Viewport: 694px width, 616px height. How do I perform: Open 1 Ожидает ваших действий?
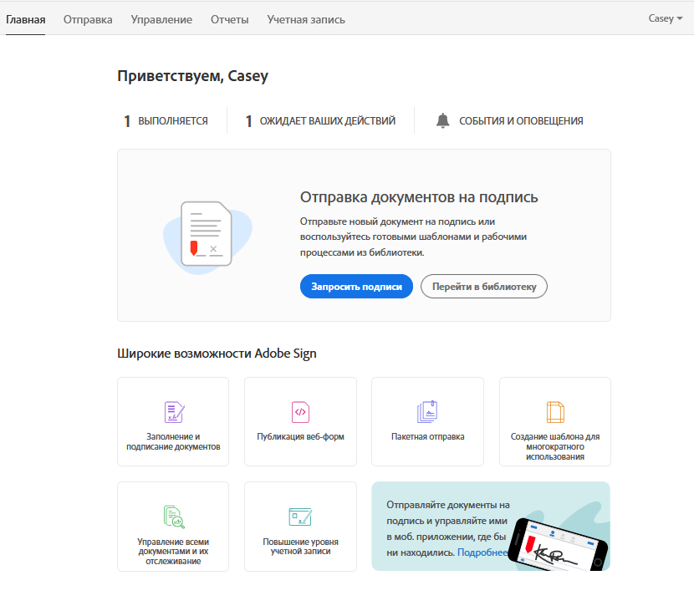click(x=320, y=121)
